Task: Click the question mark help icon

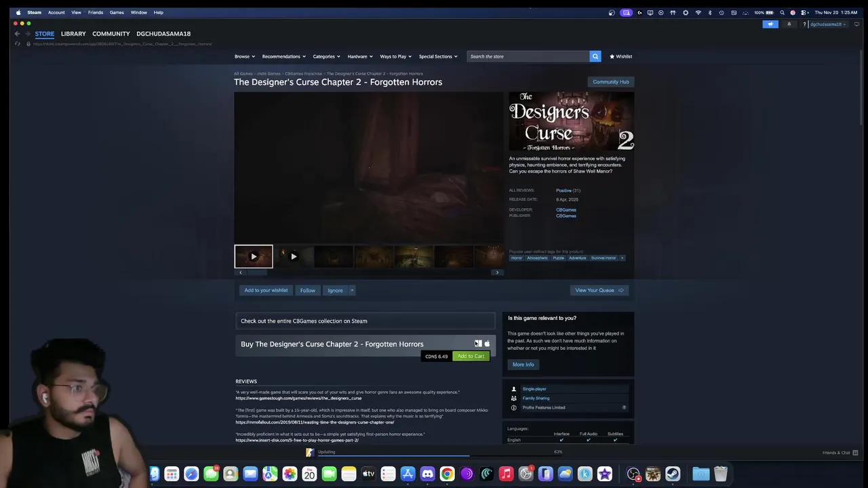Action: [804, 24]
